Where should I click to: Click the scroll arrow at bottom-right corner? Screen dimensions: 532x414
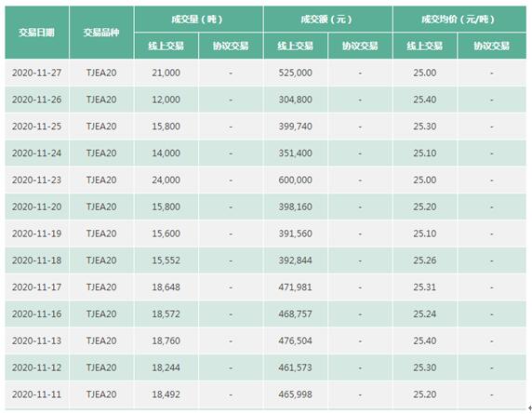coord(530,407)
